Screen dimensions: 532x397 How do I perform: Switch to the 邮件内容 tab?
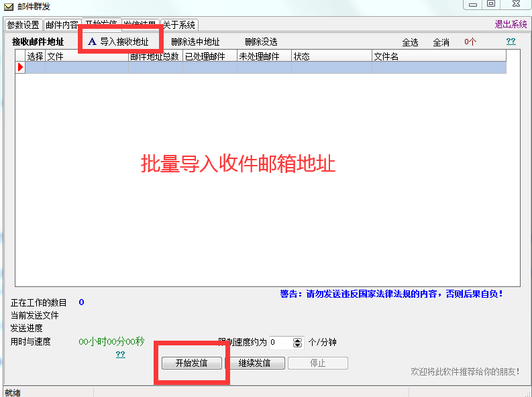pos(62,25)
